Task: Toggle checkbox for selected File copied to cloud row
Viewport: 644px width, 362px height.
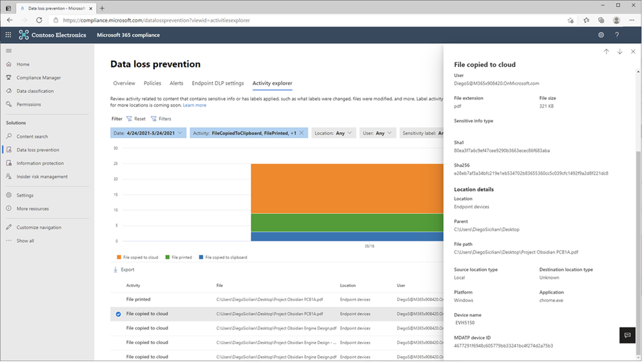Action: (118, 314)
